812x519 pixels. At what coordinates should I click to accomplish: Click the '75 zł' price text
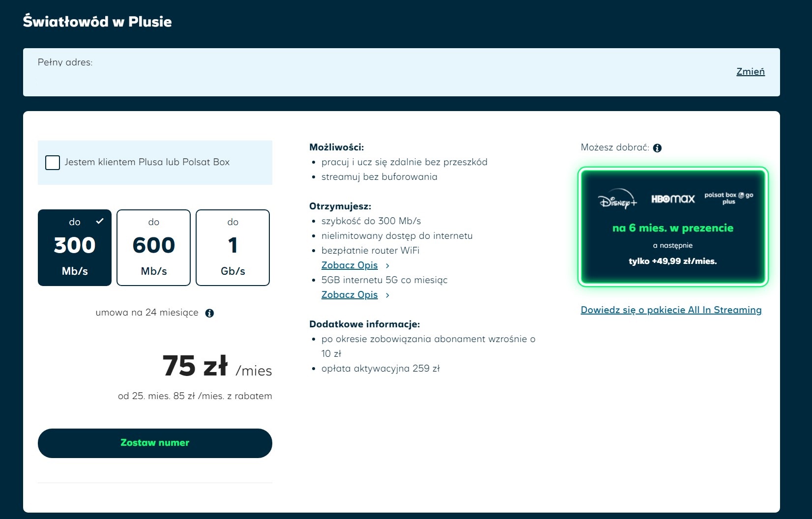195,366
